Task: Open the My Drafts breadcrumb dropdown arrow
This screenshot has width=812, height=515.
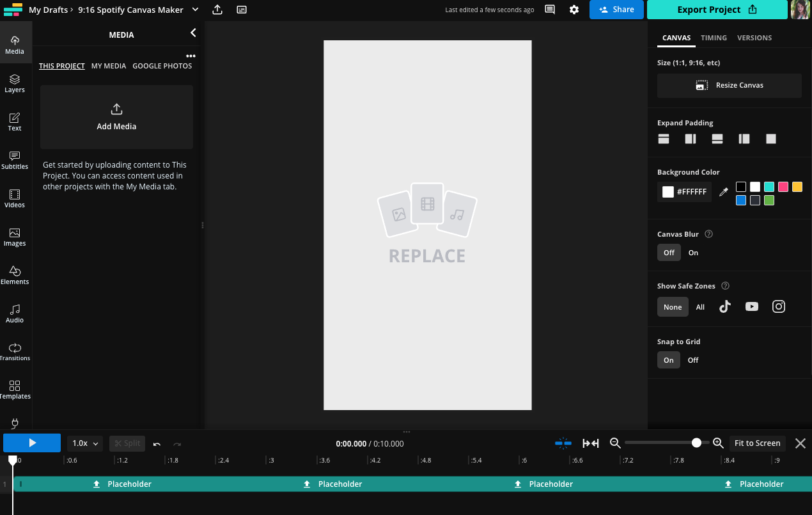Action: [x=195, y=10]
